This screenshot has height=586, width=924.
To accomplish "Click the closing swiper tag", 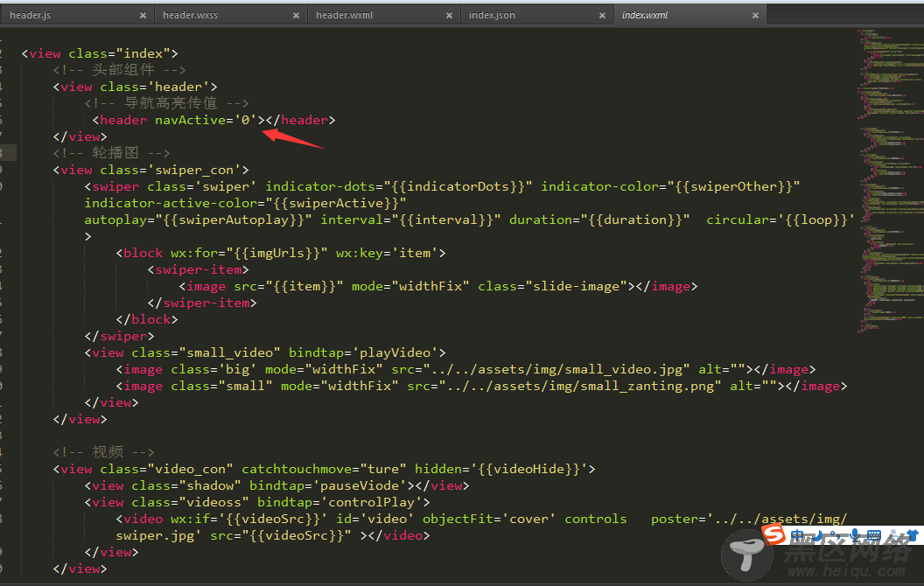I will click(120, 336).
